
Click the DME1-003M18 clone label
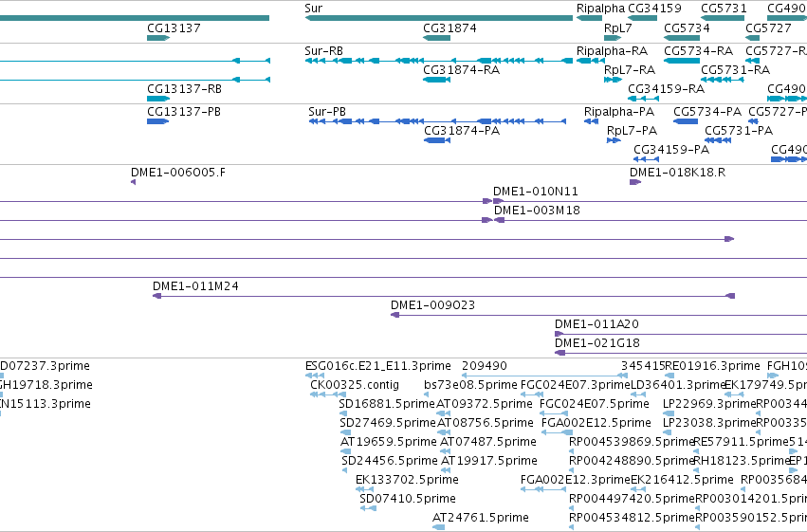point(537,211)
